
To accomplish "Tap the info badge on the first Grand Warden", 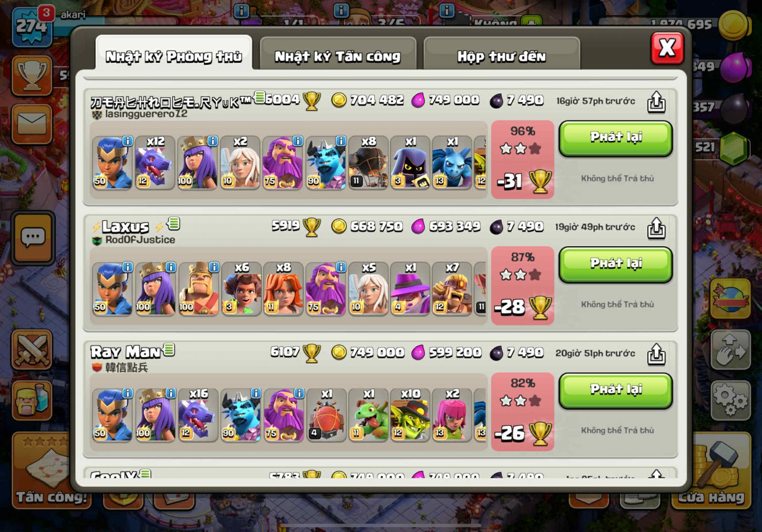I will (298, 141).
